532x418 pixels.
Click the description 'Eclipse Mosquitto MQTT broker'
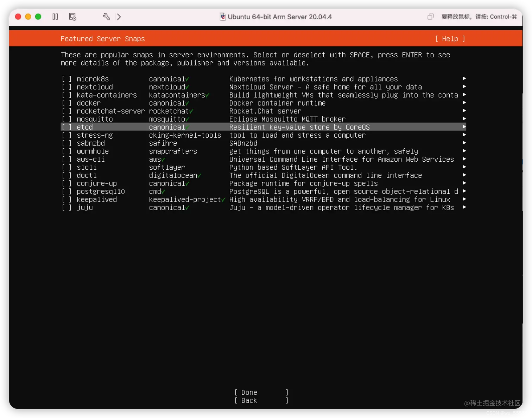coord(287,119)
